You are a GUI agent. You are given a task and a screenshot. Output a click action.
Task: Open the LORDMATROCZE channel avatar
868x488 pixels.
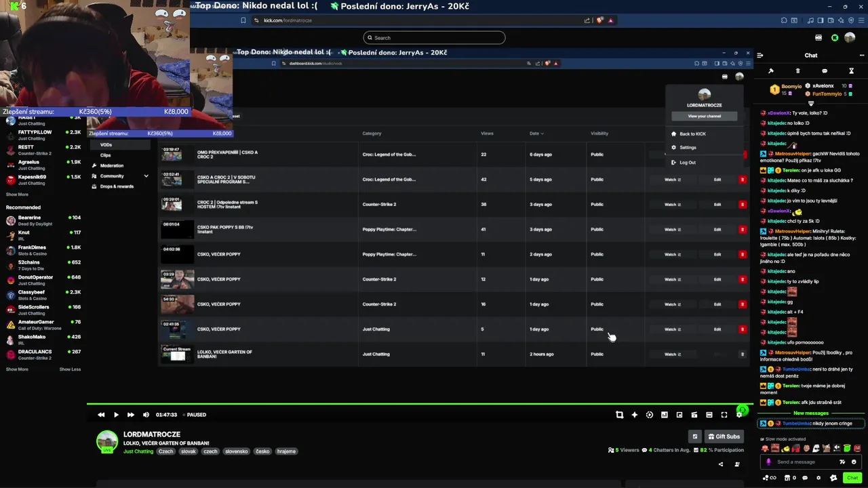[x=107, y=441]
